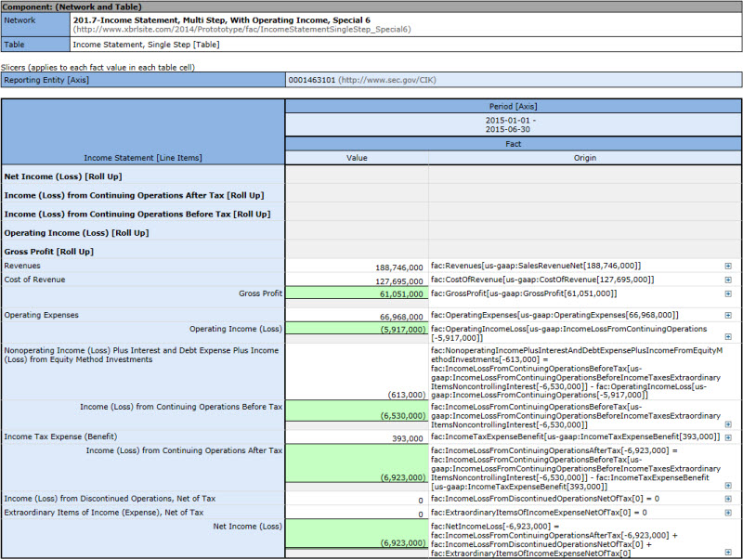Image resolution: width=743 pixels, height=560 pixels.
Task: Click the 2015-01-01 - 2015-06-30 period cell
Action: click(514, 125)
